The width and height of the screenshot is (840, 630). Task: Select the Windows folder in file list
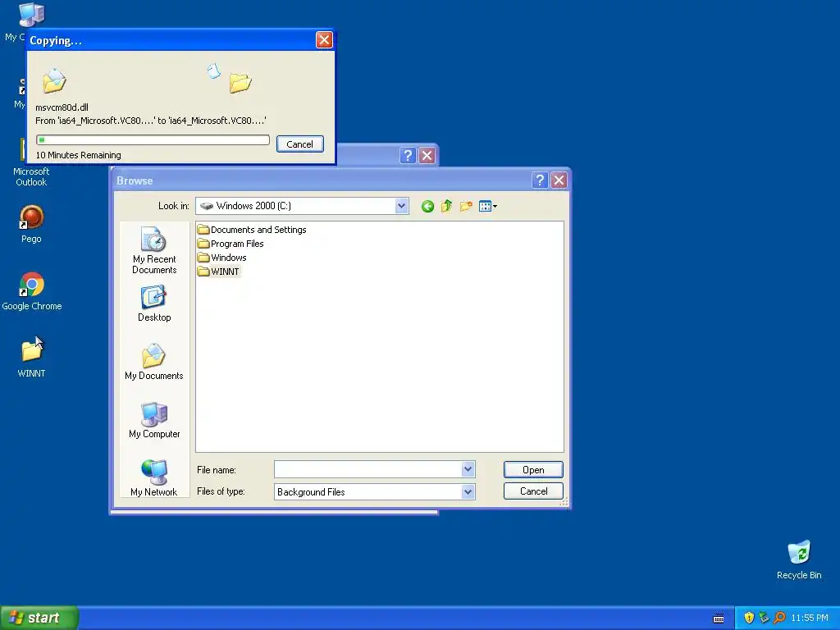[x=221, y=258]
